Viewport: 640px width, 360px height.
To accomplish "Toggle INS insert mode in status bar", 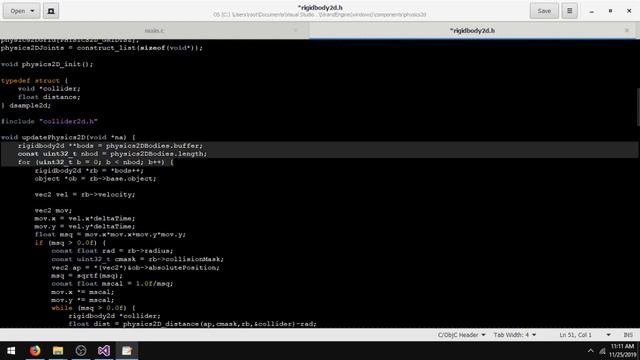I will pos(628,335).
